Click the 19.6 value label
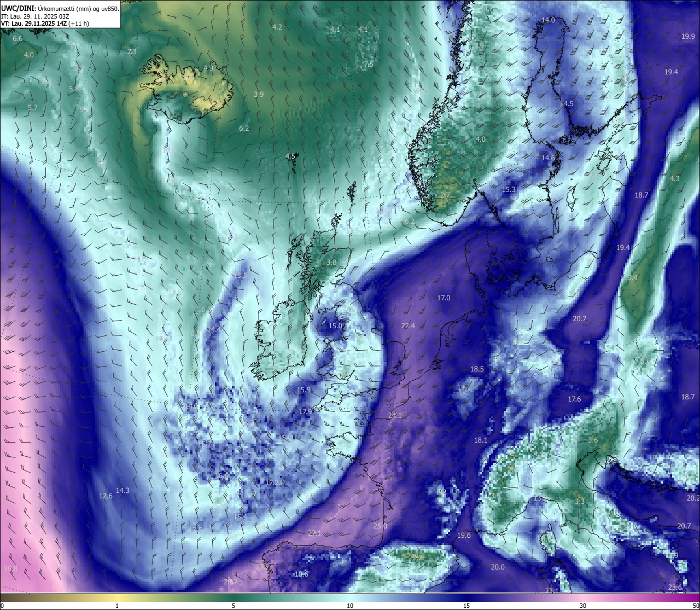700x610 pixels. [464, 535]
